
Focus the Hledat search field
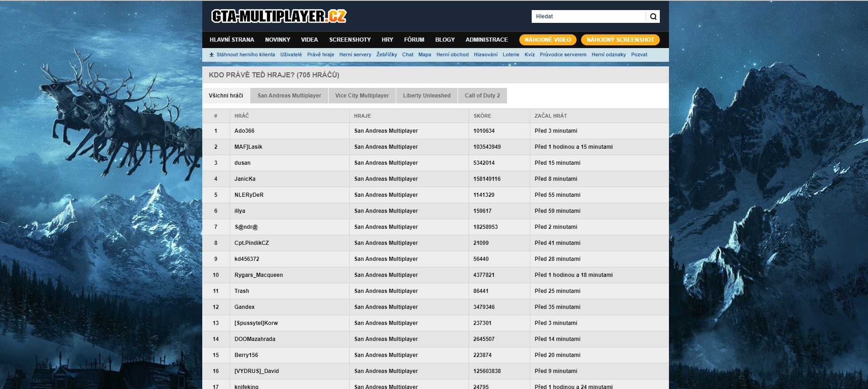tap(589, 16)
